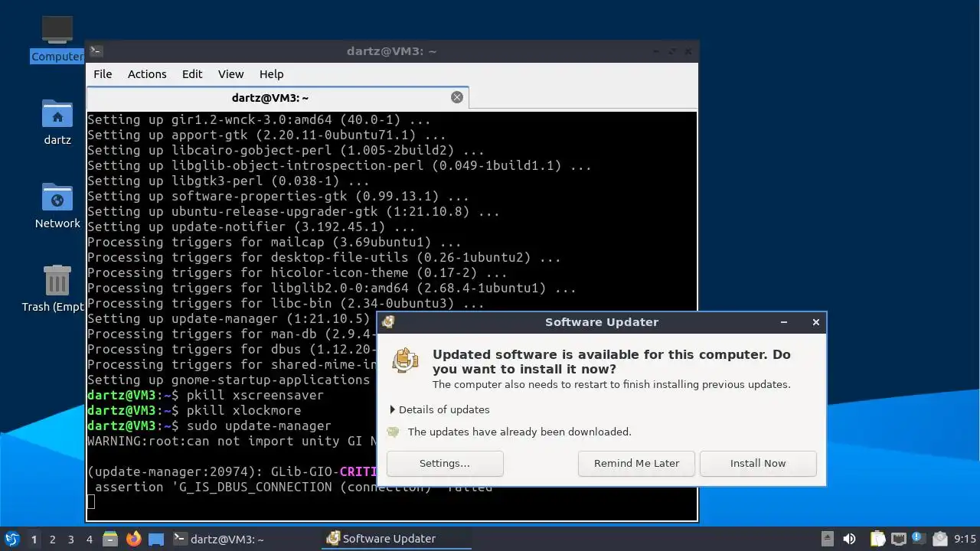980x551 pixels.
Task: Click the show desktop icon in taskbar
Action: [156, 539]
